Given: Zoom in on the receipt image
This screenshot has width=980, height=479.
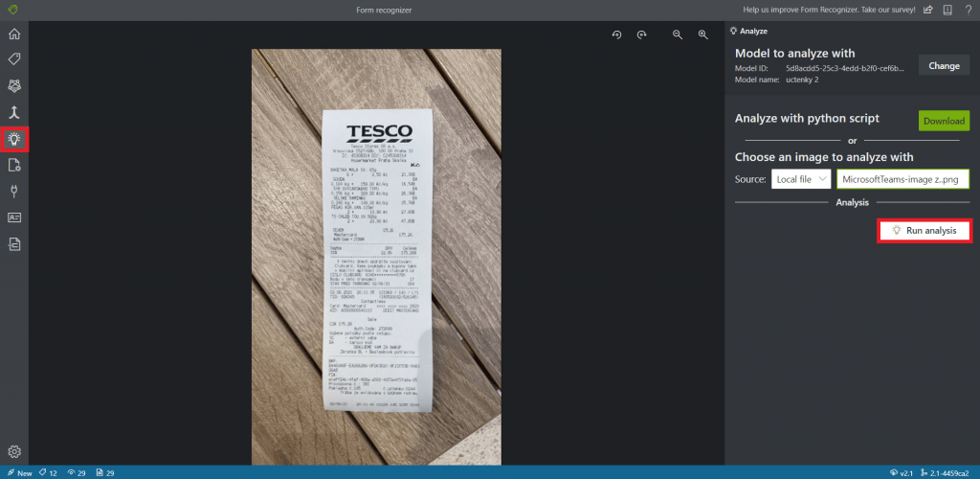Looking at the screenshot, I should 702,34.
